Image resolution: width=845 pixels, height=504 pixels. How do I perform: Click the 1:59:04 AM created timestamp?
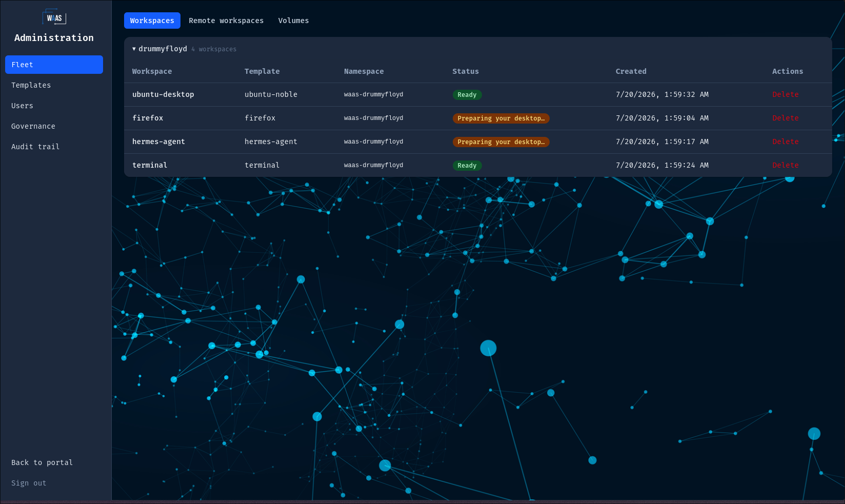pos(662,118)
